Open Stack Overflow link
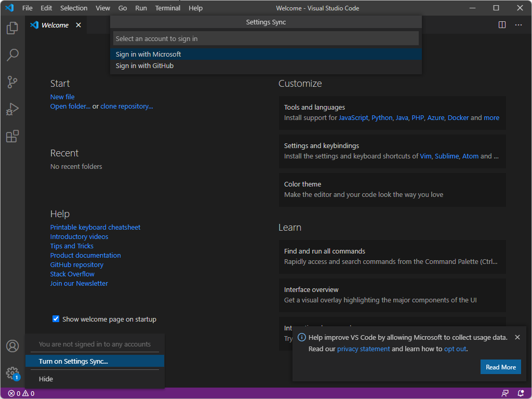532x399 pixels. pos(72,274)
